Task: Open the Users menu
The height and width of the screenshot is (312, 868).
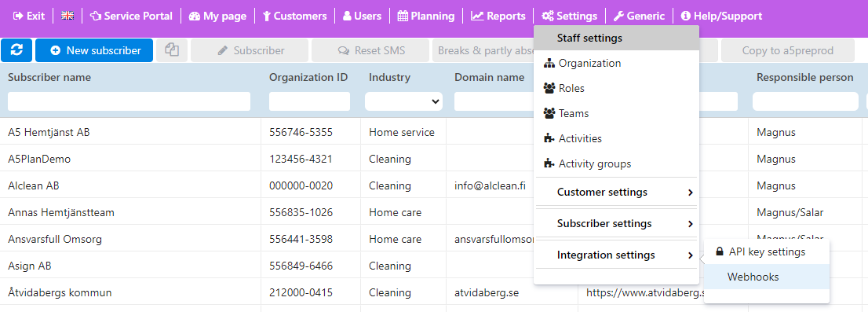Action: [x=362, y=16]
